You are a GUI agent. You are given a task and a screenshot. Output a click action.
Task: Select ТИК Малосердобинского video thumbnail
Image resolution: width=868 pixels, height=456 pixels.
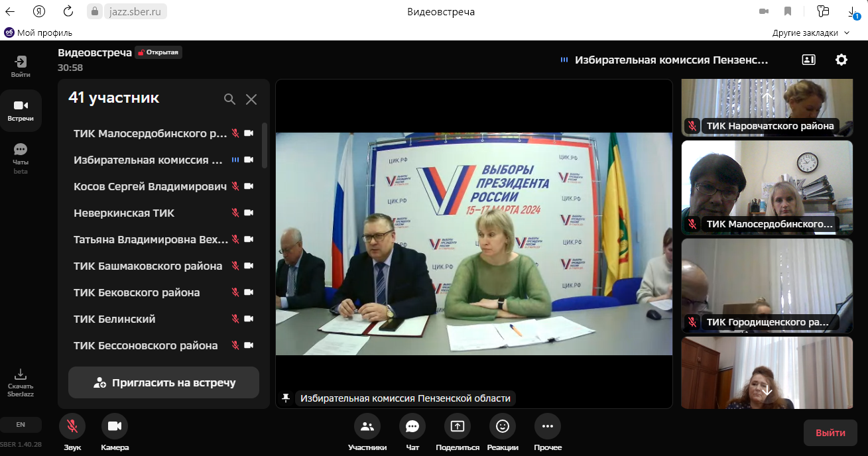pos(767,188)
